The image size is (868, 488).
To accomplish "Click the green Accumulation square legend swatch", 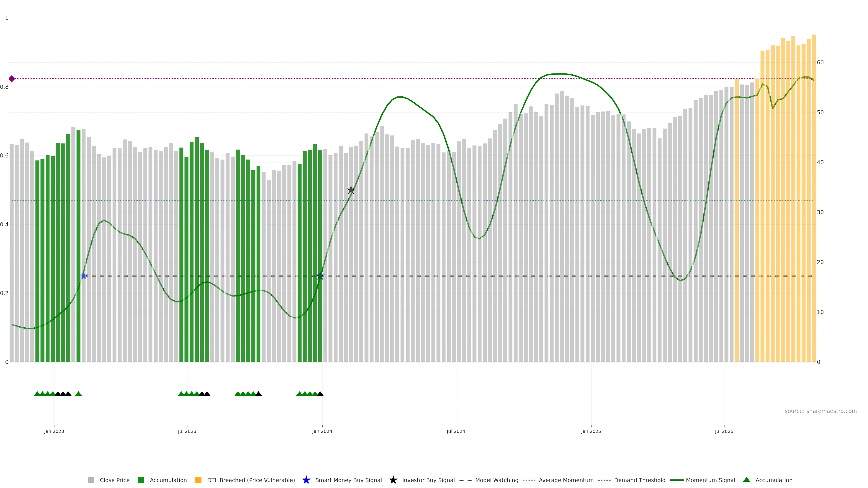I will tap(141, 480).
